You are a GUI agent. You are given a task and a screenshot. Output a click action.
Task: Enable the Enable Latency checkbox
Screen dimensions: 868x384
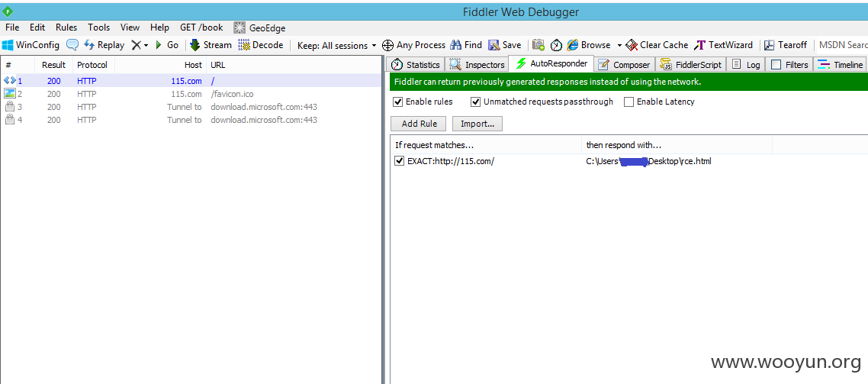pos(628,102)
